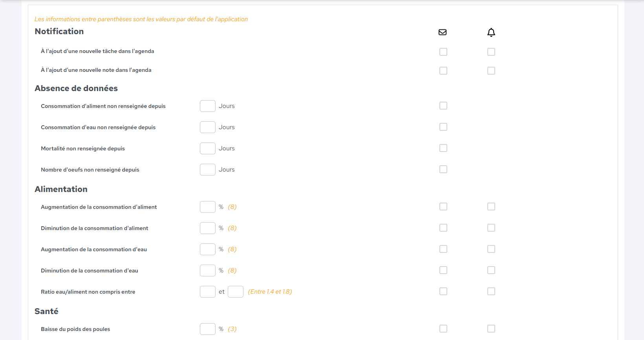This screenshot has width=644, height=340.
Task: Click the maximum water/feed ratio field
Action: (235, 292)
